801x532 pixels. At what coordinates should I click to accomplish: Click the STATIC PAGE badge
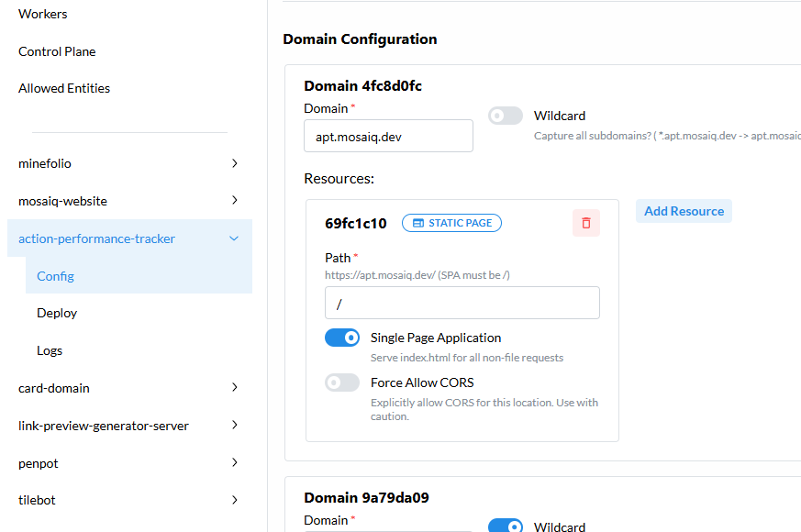pos(451,223)
